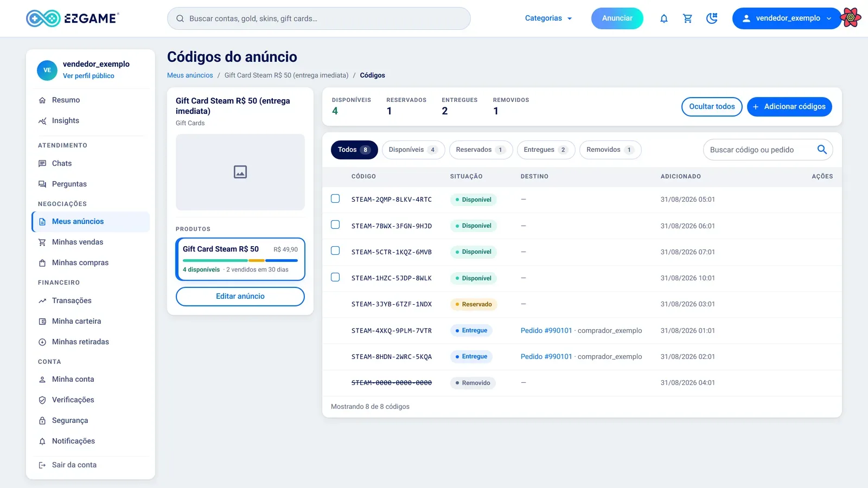
Task: Click the React devtools flower icon
Action: click(851, 18)
